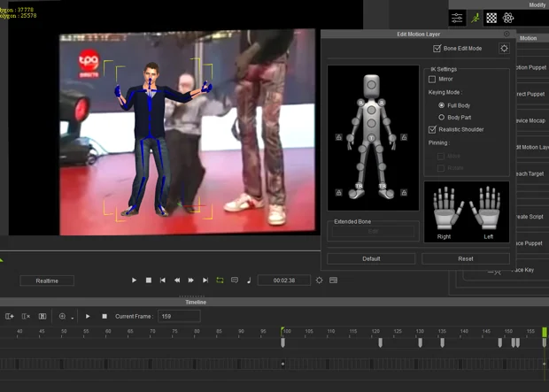
Task: Open Direct Puppet in the Motion list
Action: click(531, 94)
